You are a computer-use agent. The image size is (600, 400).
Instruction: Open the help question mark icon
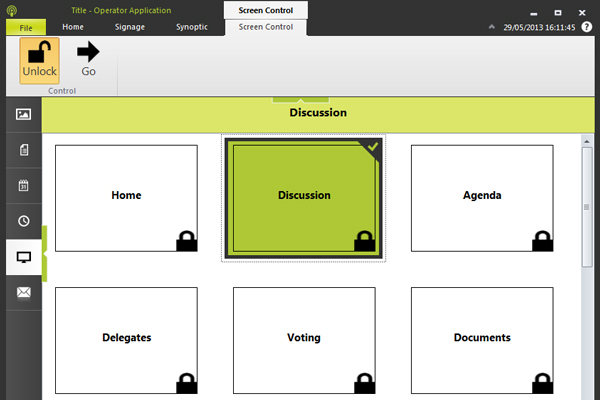pos(587,27)
